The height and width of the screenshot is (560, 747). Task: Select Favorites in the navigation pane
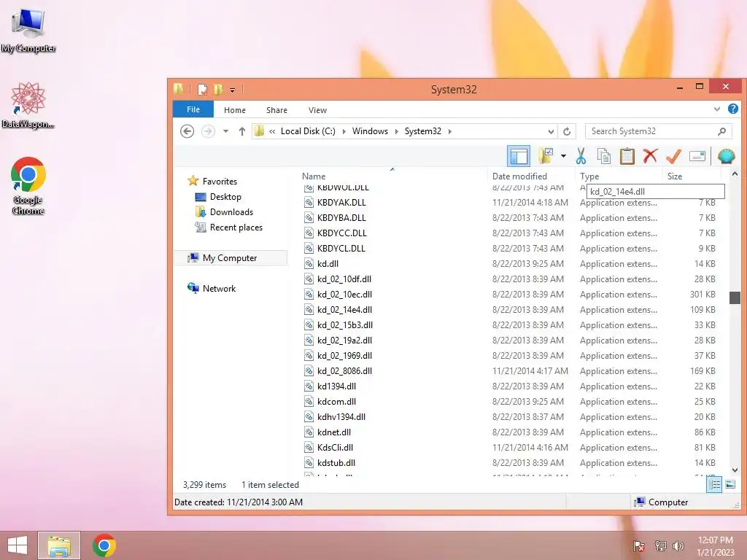coord(220,182)
